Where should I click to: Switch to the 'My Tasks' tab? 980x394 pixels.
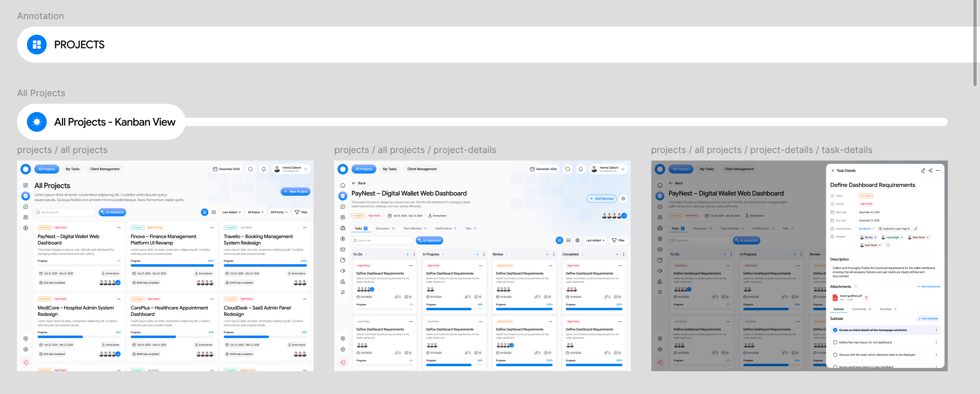pyautogui.click(x=73, y=169)
